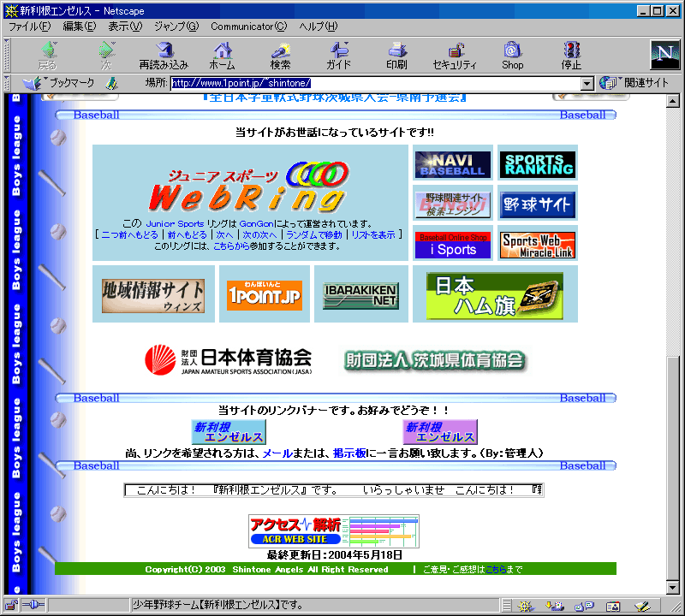Click the 次の次へ WebRing link

pyautogui.click(x=259, y=235)
